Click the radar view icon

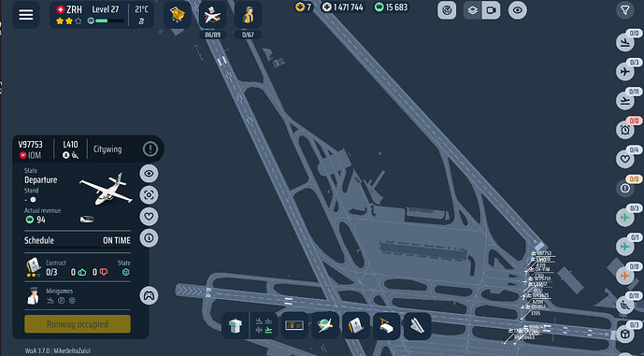point(447,10)
